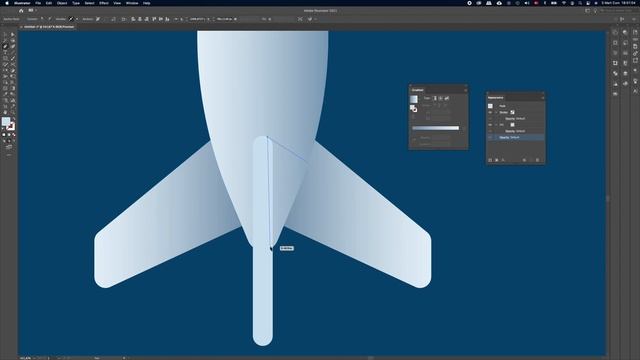Click the Path thumbnail in Appearance
640x360 pixels.
click(490, 106)
